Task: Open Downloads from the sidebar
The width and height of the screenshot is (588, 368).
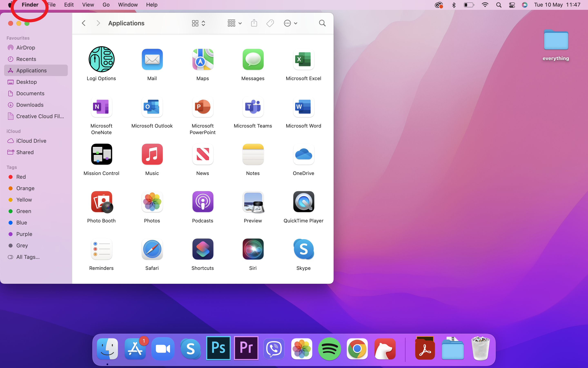Action: coord(36,105)
